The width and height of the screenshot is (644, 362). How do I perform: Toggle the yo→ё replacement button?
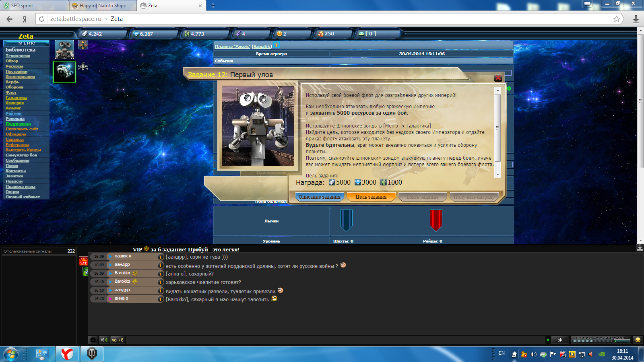click(118, 340)
